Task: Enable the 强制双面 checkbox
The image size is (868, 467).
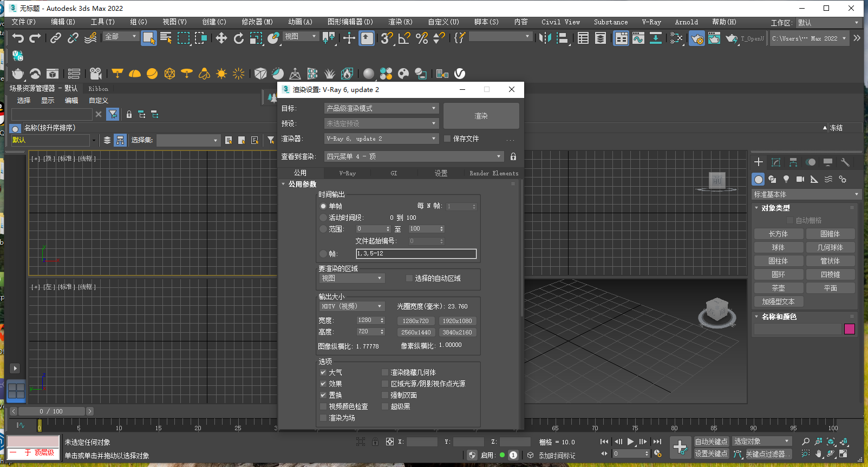Action: tap(385, 395)
